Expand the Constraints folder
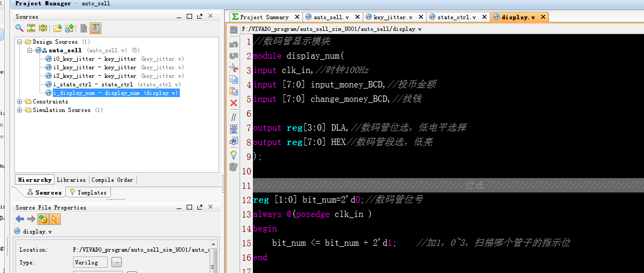 coord(20,101)
